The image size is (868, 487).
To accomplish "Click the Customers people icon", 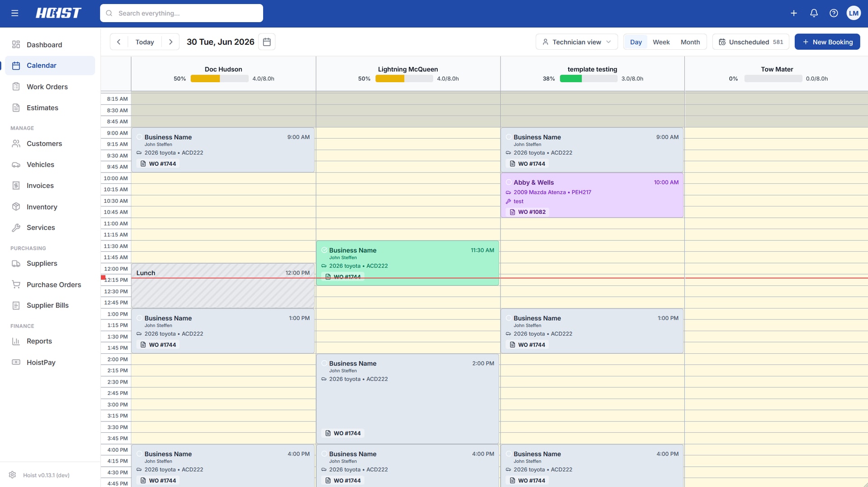I will tap(16, 143).
